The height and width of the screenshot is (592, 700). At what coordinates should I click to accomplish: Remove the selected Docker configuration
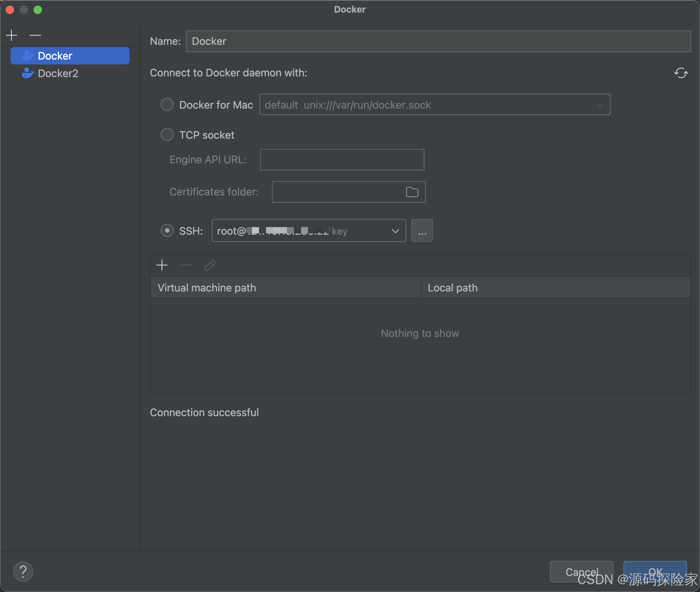(x=35, y=35)
